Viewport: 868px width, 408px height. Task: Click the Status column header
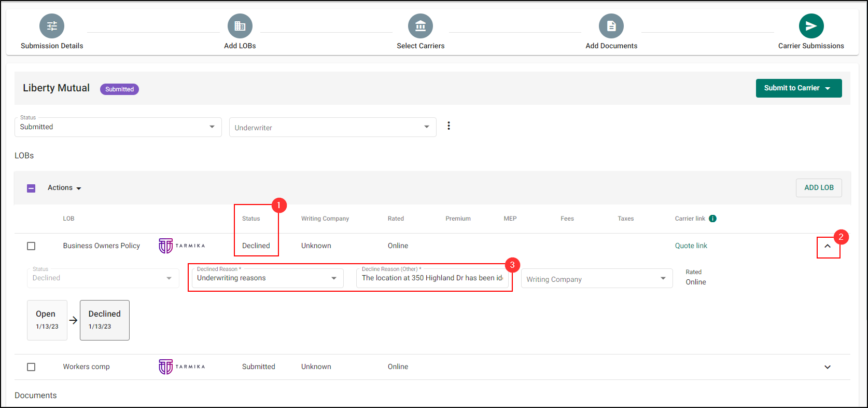(251, 219)
